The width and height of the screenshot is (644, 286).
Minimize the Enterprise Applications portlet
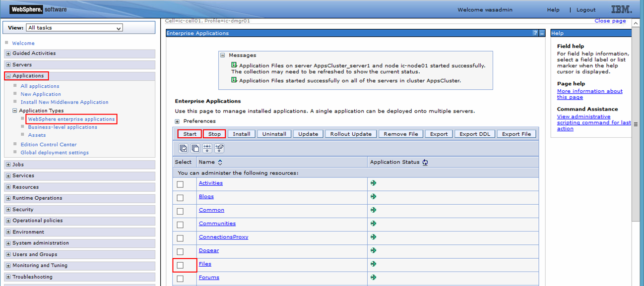tap(542, 33)
